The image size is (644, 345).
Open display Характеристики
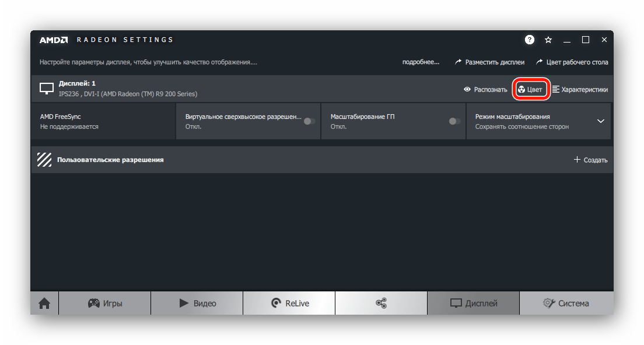(x=580, y=90)
